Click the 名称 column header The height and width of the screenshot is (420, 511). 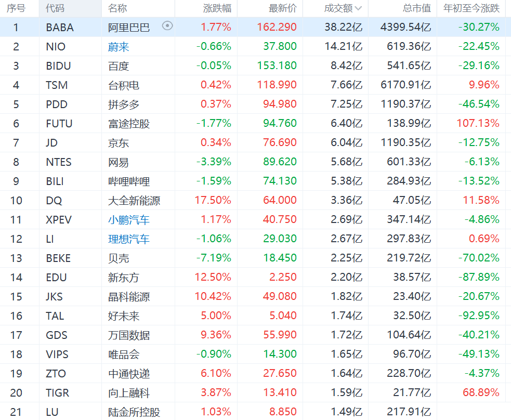(117, 8)
